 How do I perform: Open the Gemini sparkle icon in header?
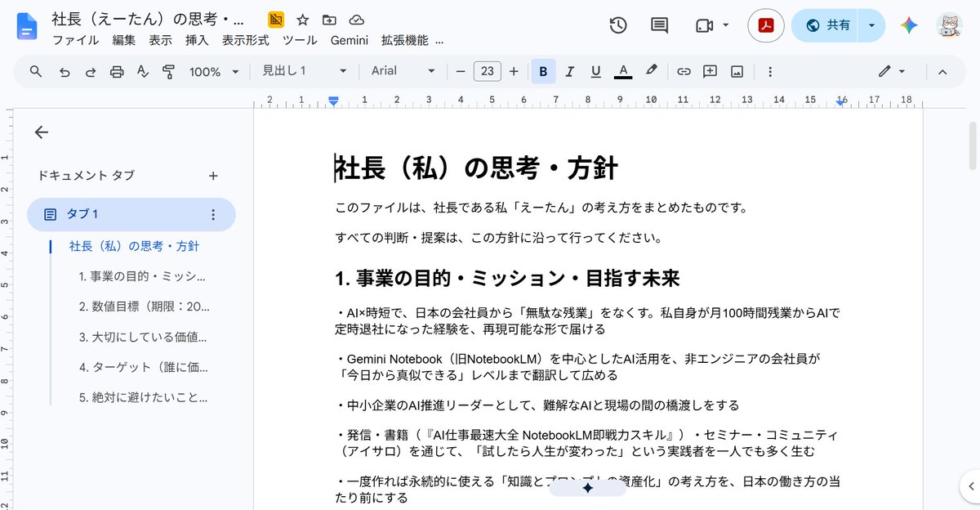tap(909, 25)
